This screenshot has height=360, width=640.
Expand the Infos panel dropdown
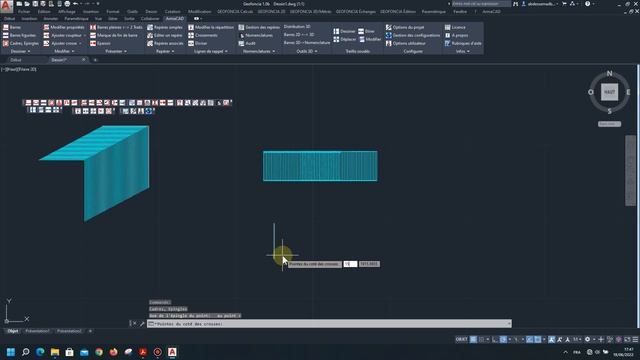[x=462, y=51]
